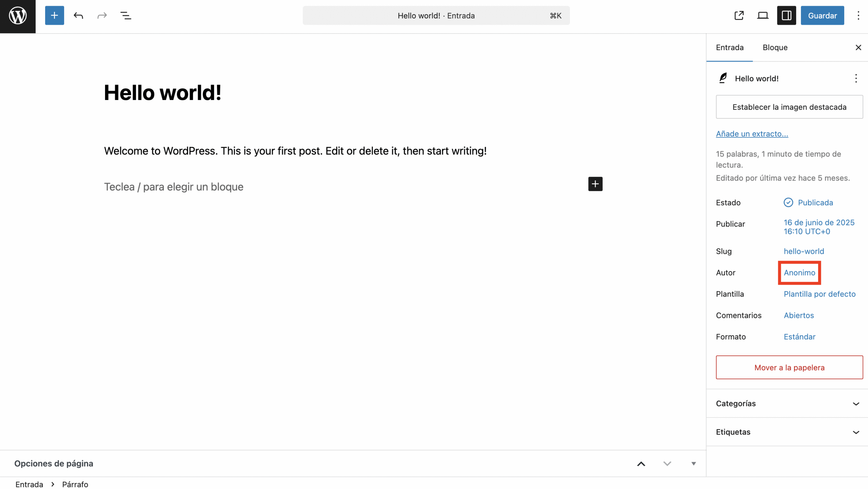The image size is (868, 489).
Task: Click the redo arrow icon
Action: tap(102, 16)
